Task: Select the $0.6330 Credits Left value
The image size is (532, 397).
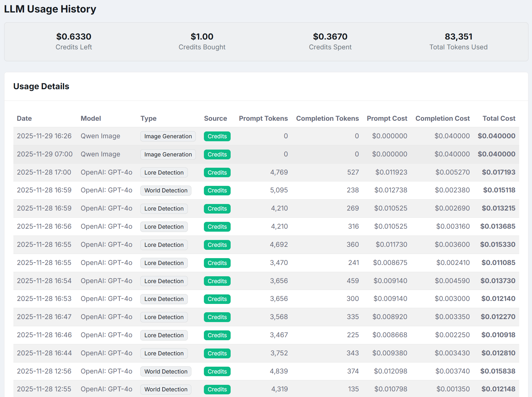Action: click(74, 37)
